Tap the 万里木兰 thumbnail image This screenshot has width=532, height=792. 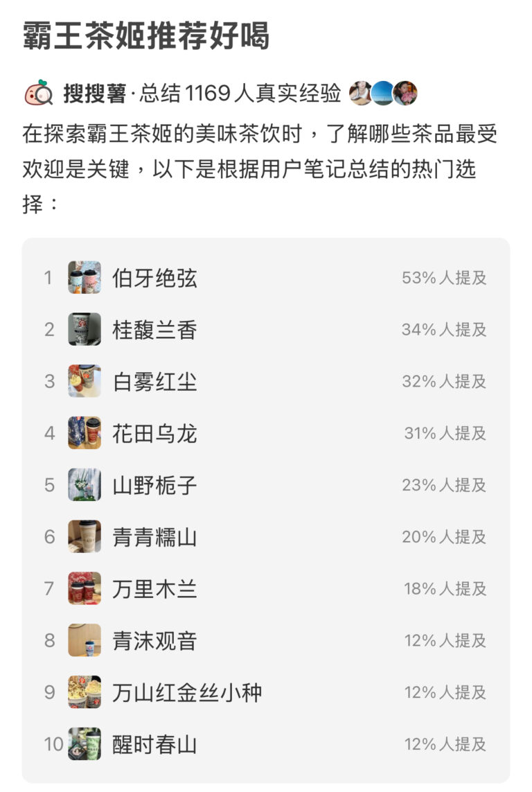[x=85, y=588]
